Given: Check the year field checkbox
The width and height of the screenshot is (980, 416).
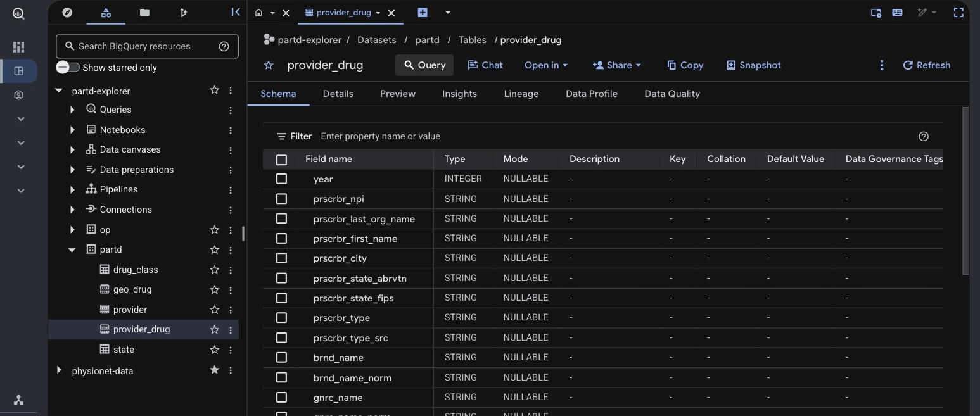Looking at the screenshot, I should point(282,179).
